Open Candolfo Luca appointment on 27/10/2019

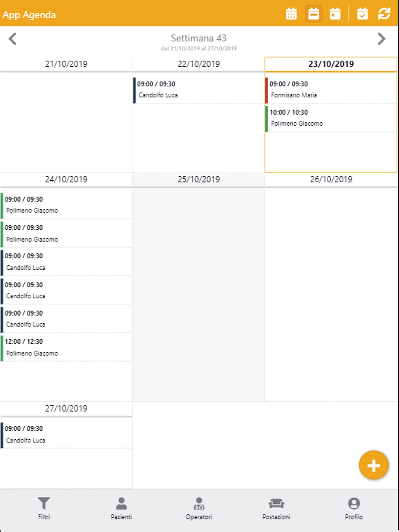click(x=66, y=435)
